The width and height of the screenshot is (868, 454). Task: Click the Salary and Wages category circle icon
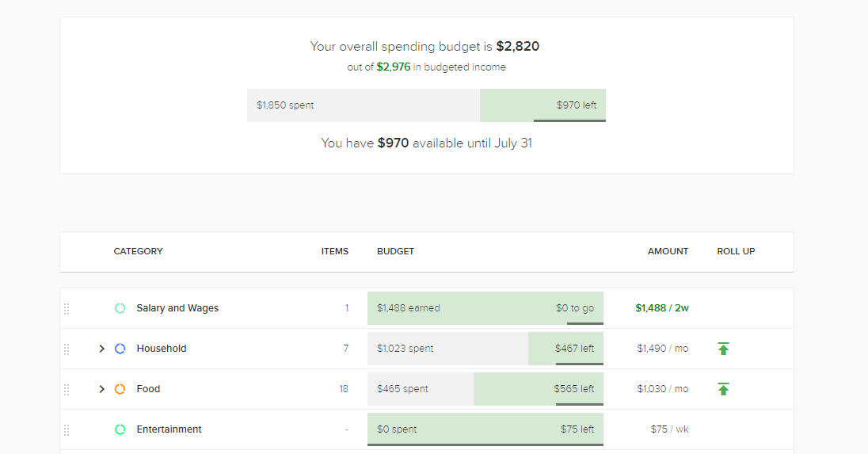[120, 308]
